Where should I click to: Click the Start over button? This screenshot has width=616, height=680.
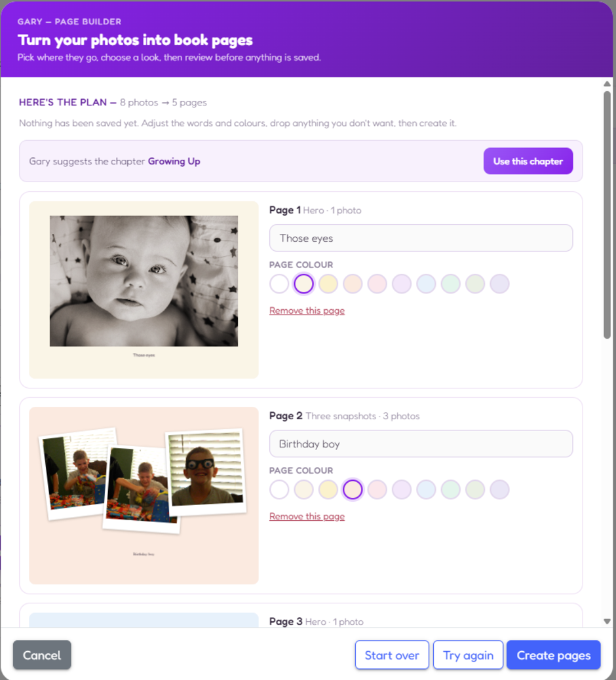[x=392, y=655]
